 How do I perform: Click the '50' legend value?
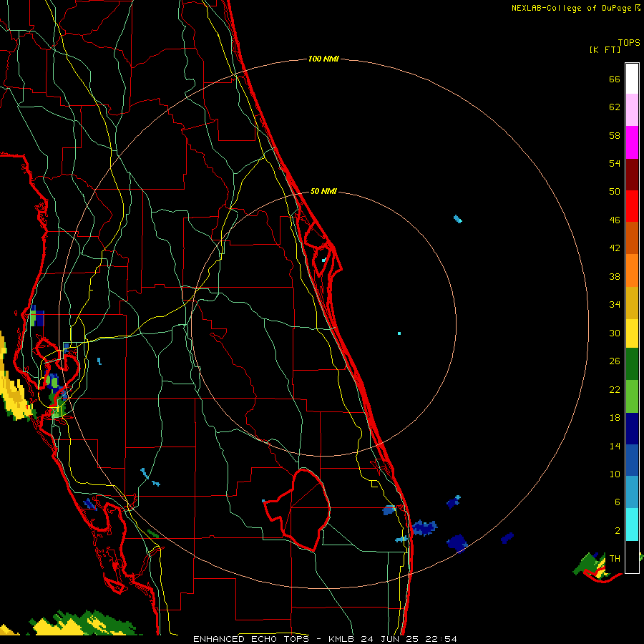(x=615, y=192)
